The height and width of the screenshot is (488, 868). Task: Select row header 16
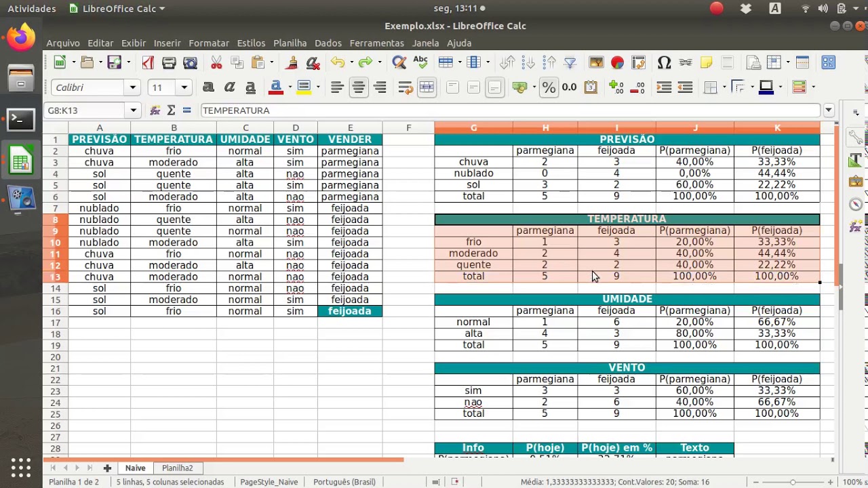(x=56, y=311)
